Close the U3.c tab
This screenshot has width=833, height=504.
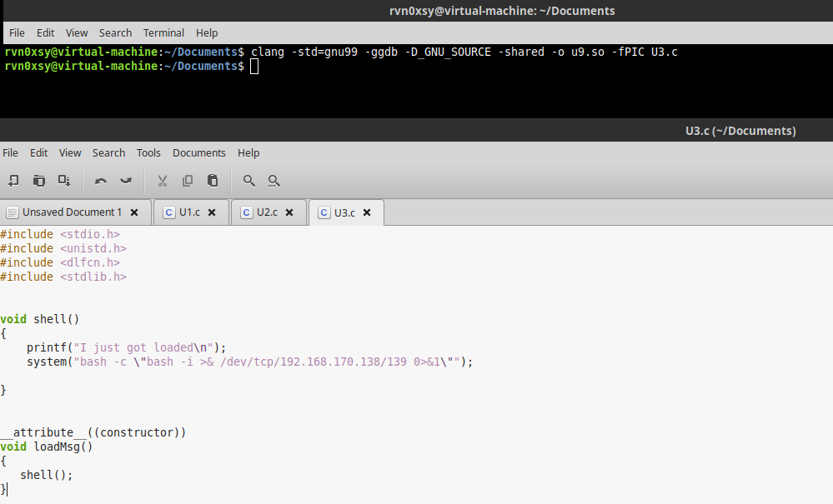pos(367,212)
